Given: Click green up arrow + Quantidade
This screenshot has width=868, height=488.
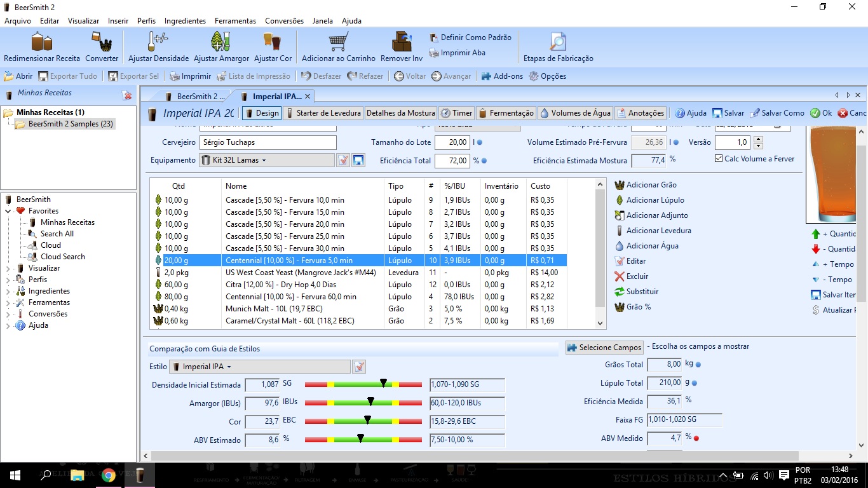Looking at the screenshot, I should [816, 234].
